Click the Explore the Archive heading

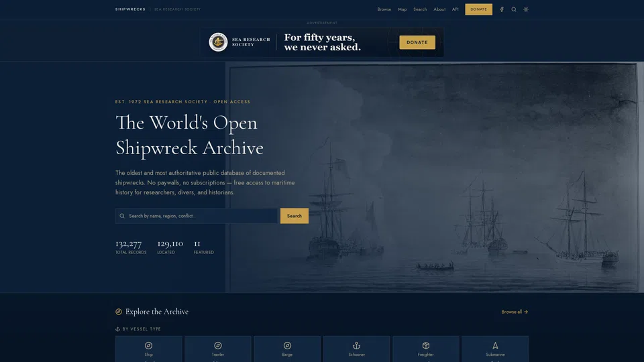click(x=157, y=312)
